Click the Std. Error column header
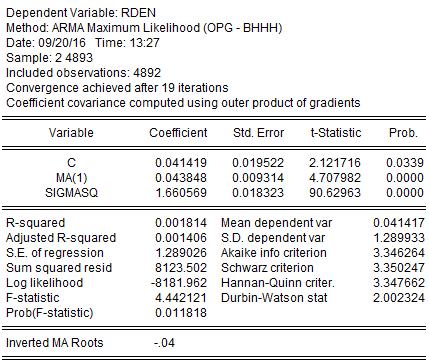The height and width of the screenshot is (364, 429). (x=258, y=133)
